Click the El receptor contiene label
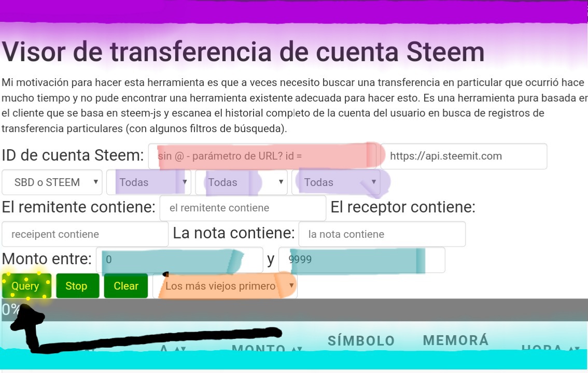This screenshot has height=373, width=588. [x=403, y=207]
